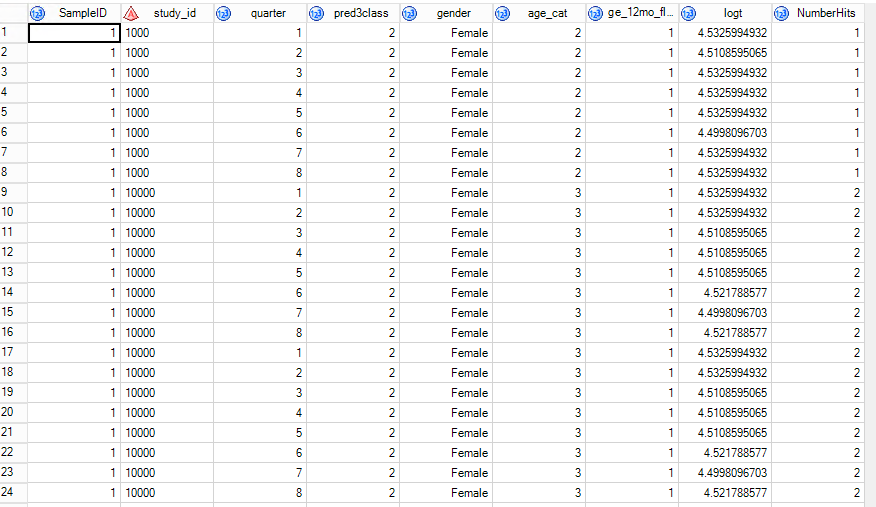The image size is (876, 507).
Task: Click the numeric type icon beside SampleID
Action: click(x=38, y=13)
